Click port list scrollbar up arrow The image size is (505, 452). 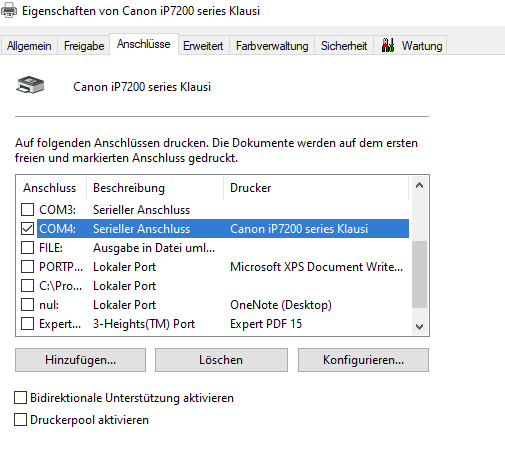[x=420, y=185]
